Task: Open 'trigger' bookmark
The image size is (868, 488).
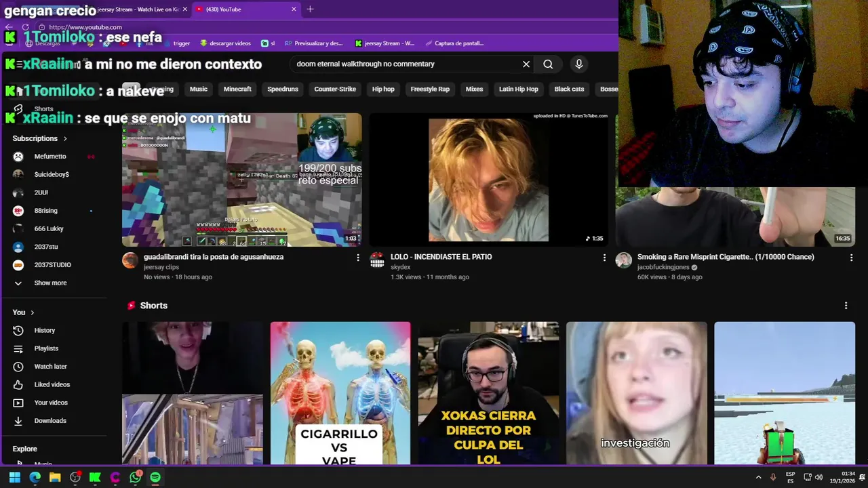Action: 176,43
